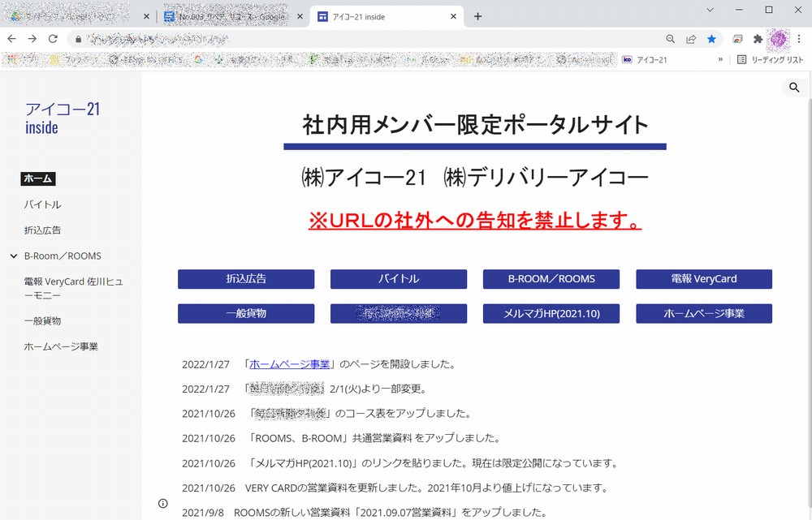Select バイトル in the sidebar

tap(42, 204)
